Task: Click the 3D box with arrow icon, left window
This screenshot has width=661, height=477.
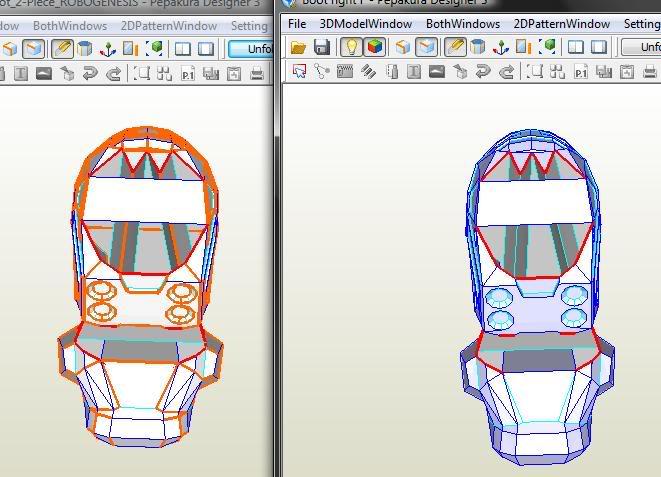Action: [x=67, y=74]
